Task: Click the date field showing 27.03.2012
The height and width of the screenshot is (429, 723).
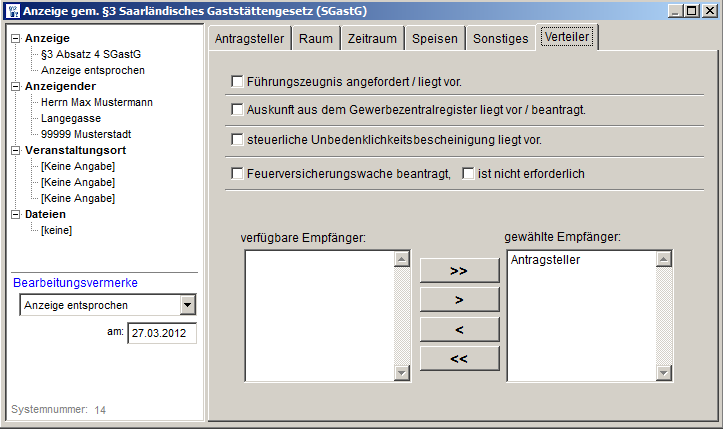Action: tap(161, 333)
